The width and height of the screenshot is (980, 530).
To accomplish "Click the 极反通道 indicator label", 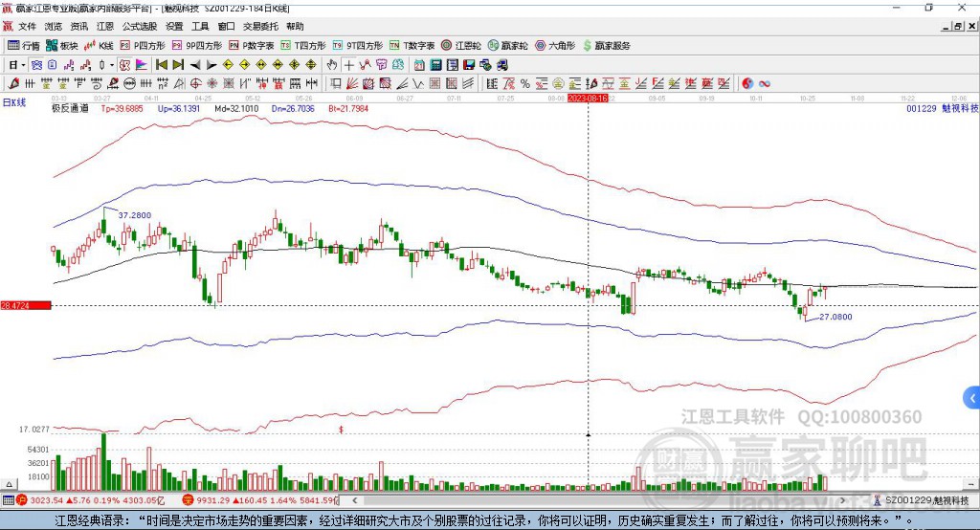I will pos(70,108).
